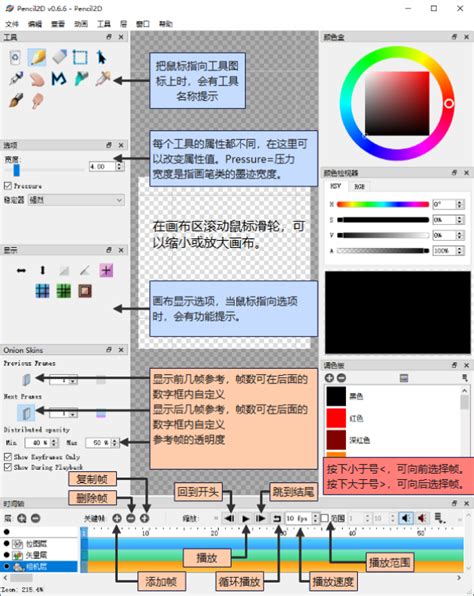
Task: Step the width spinbox arrows
Action: click(119, 166)
